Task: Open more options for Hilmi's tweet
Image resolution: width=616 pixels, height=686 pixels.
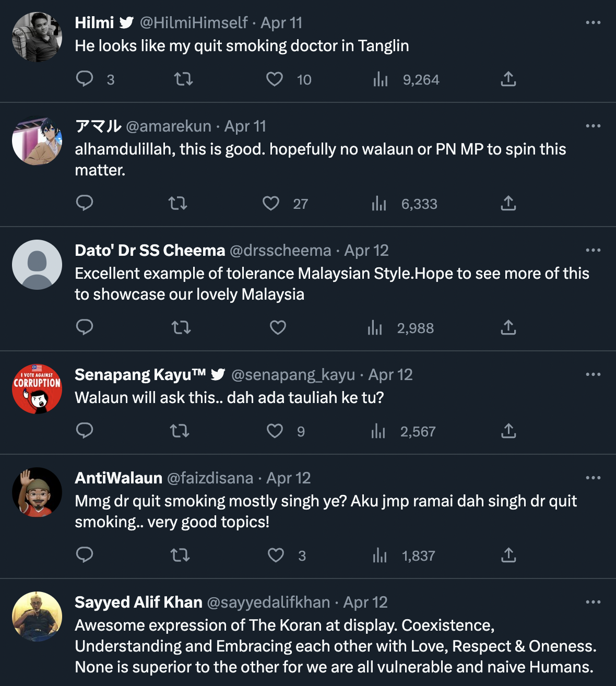Action: point(593,22)
